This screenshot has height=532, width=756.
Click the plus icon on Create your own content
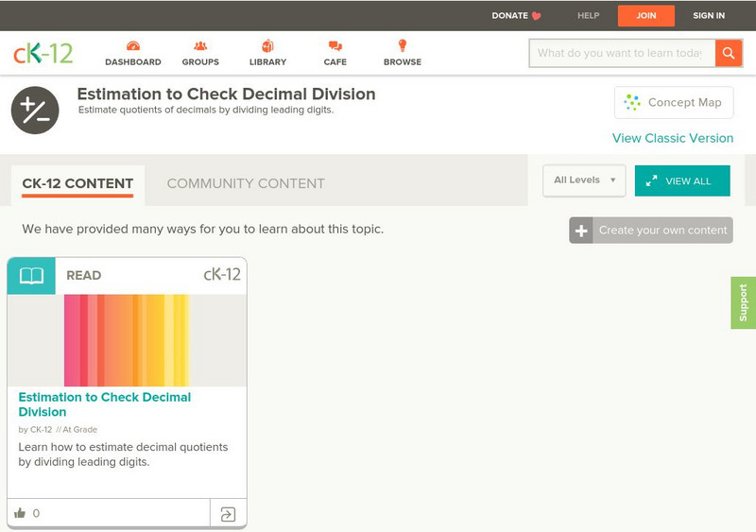tap(581, 231)
